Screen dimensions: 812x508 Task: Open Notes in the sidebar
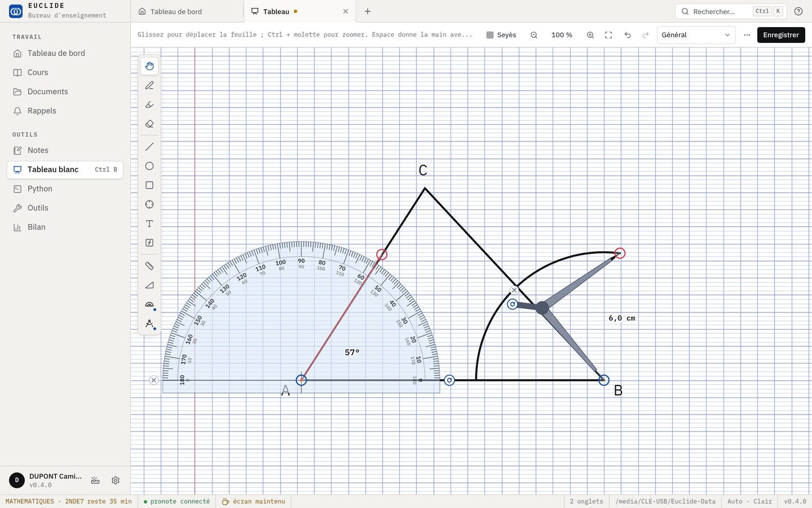pos(65,150)
